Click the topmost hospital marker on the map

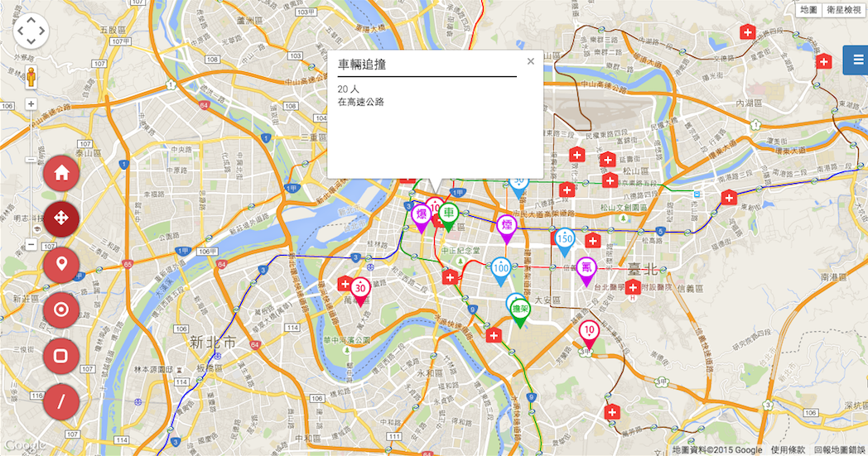748,32
